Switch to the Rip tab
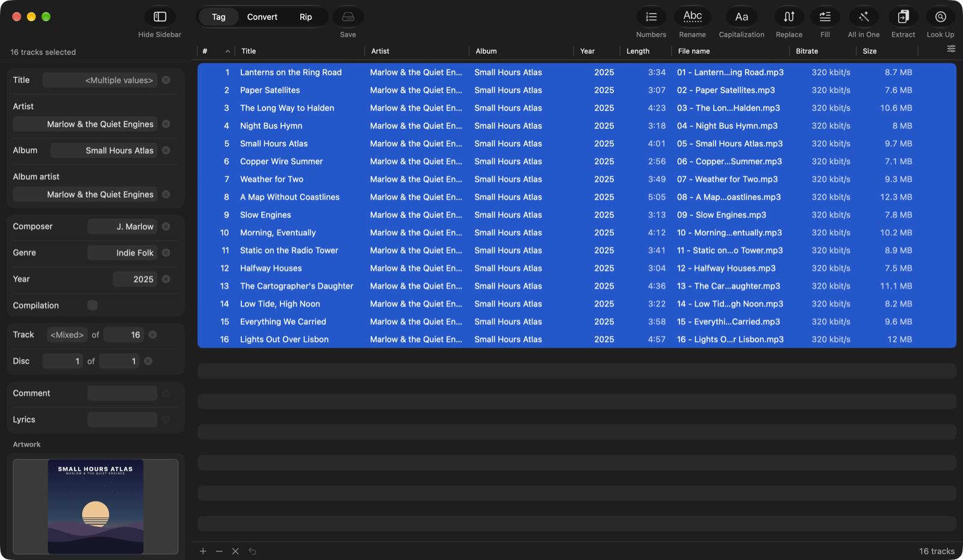 (x=306, y=17)
